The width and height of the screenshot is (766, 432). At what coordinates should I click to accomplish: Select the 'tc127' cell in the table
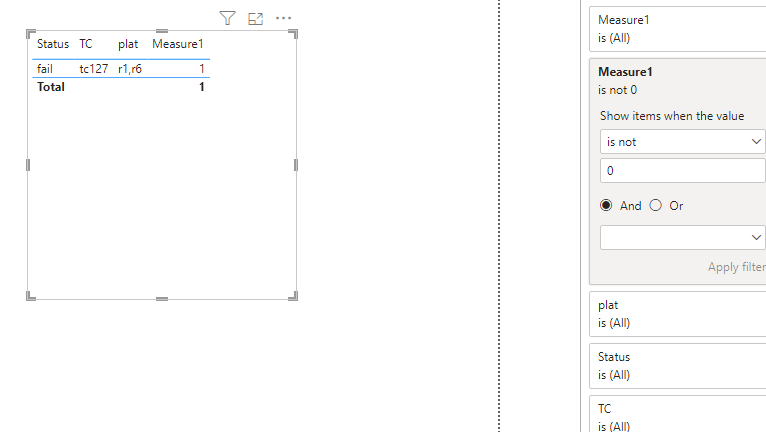(x=94, y=69)
